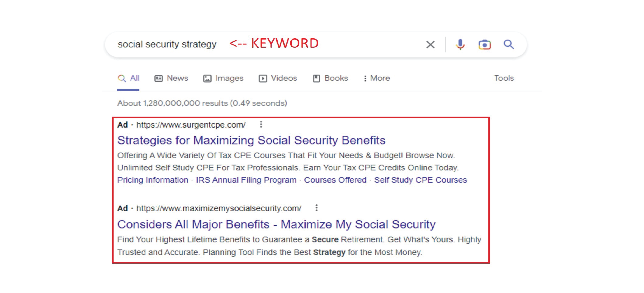Screen dimensions: 644x293
Task: Open options dots beside maximizemysocialsecurity.com ad
Action: click(317, 208)
